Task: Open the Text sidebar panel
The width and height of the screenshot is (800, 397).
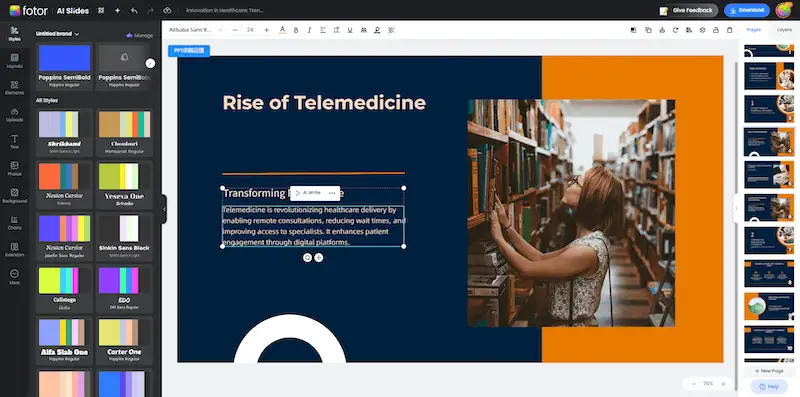Action: click(14, 142)
